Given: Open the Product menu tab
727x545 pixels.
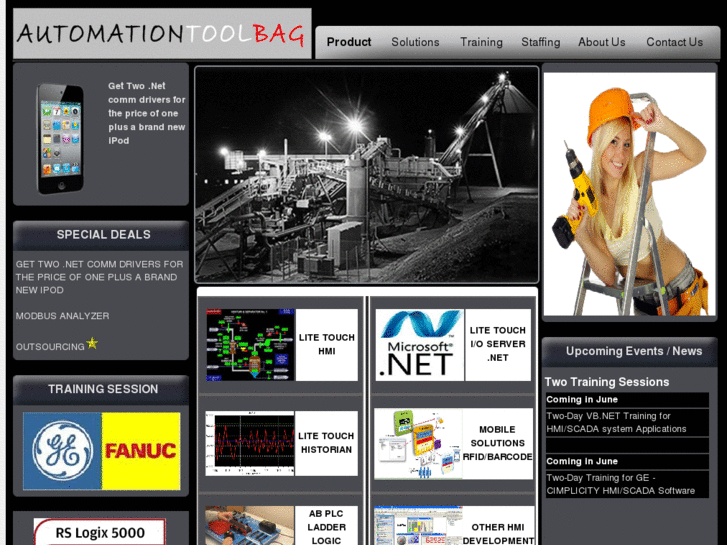Looking at the screenshot, I should click(349, 42).
